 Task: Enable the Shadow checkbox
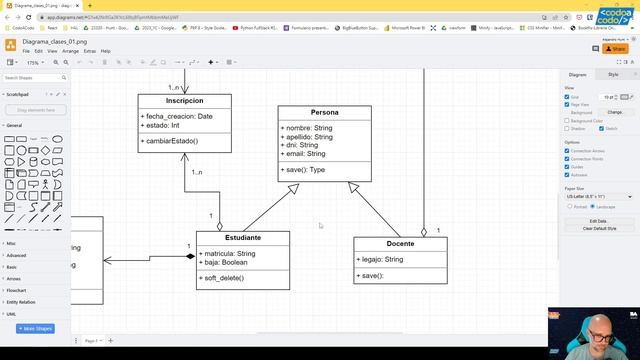point(567,129)
